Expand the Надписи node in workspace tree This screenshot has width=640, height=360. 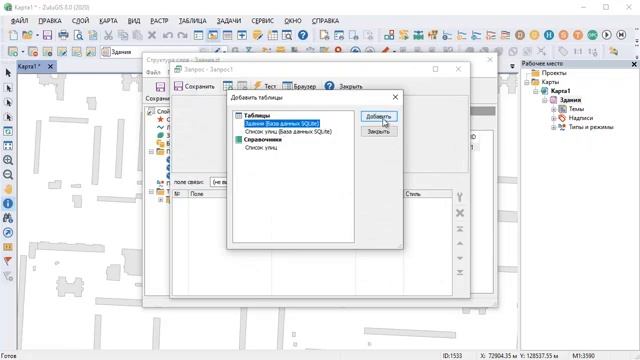(554, 118)
